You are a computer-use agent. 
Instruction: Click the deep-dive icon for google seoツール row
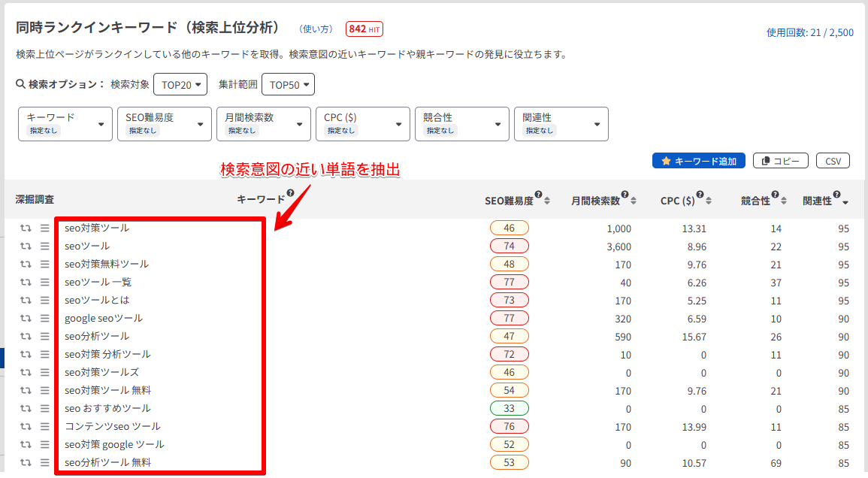click(26, 319)
